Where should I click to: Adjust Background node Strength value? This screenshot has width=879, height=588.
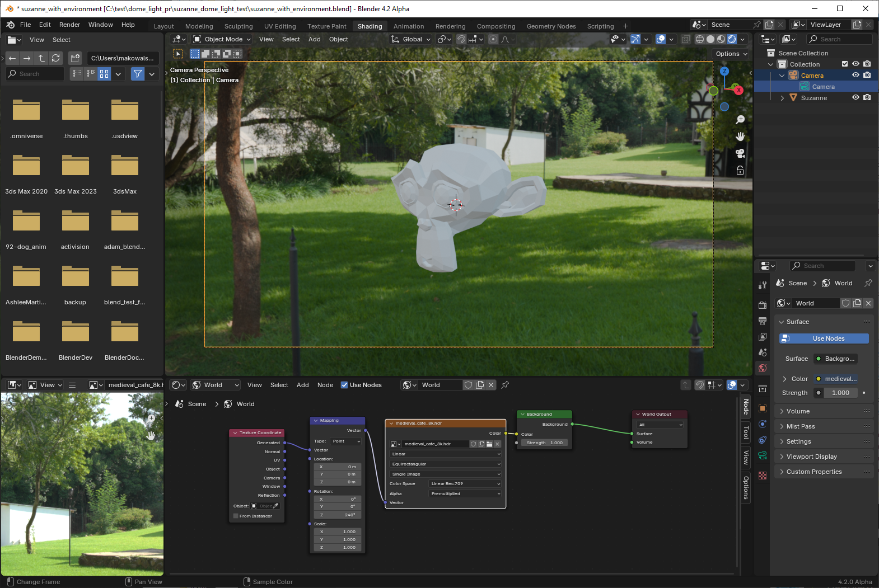pyautogui.click(x=544, y=443)
